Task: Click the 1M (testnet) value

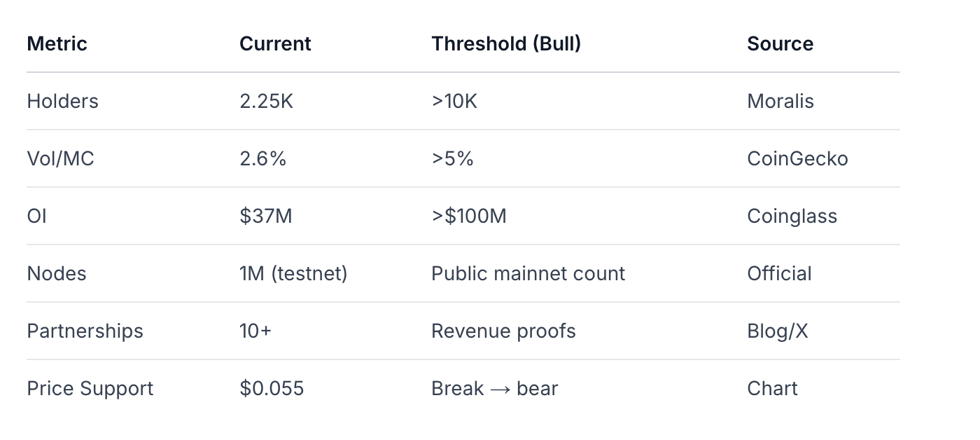Action: 293,273
